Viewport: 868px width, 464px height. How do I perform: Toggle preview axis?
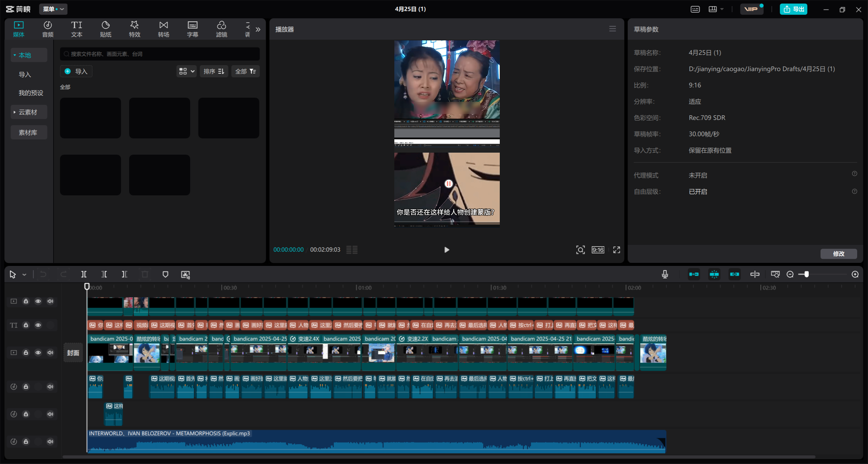pos(755,274)
